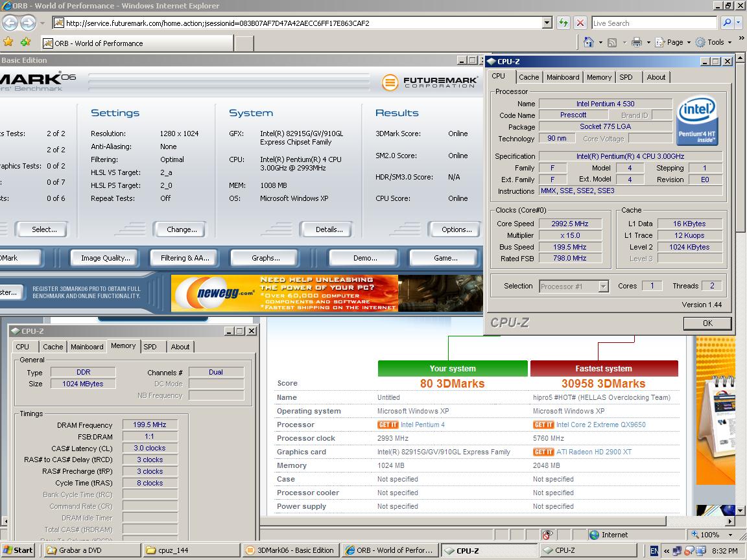Image resolution: width=747 pixels, height=560 pixels.
Task: Open Page menu in IE toolbar
Action: (x=672, y=42)
